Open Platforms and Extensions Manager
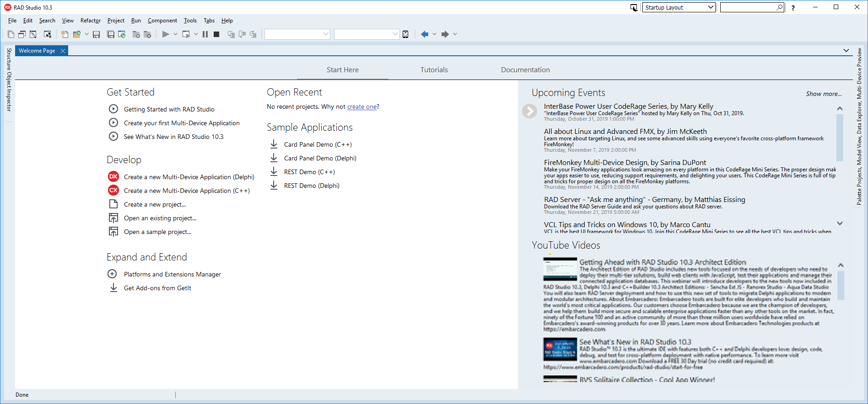This screenshot has width=868, height=404. [x=173, y=274]
